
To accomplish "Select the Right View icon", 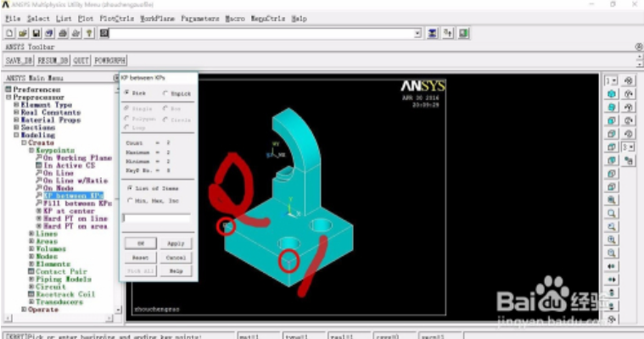I will [612, 134].
